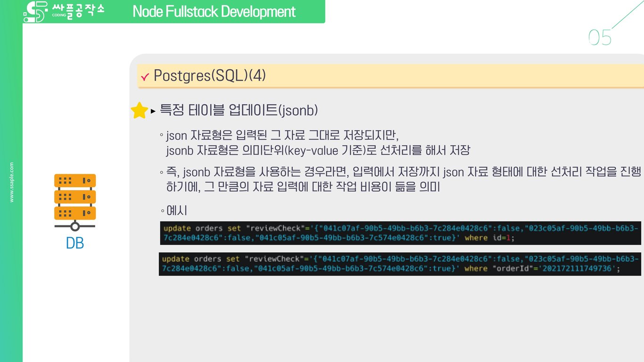The width and height of the screenshot is (644, 362).
Task: Toggle the bullet beside json 자료형은 description
Action: coord(162,134)
